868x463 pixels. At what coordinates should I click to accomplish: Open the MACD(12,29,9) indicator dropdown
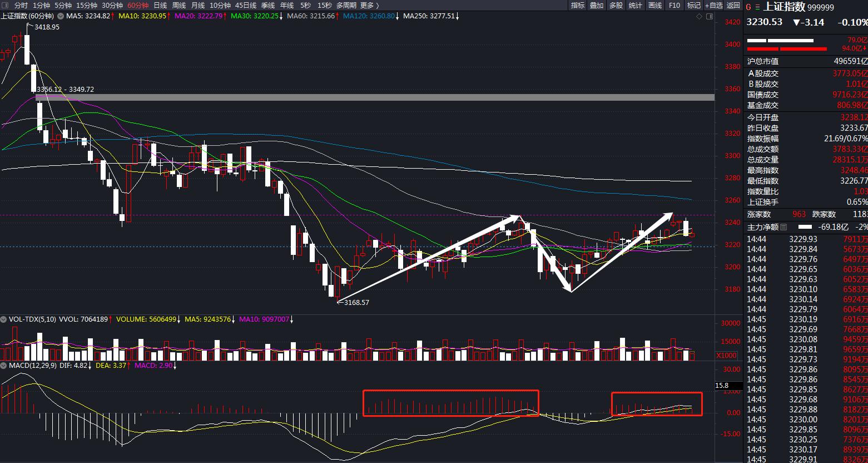(4, 366)
